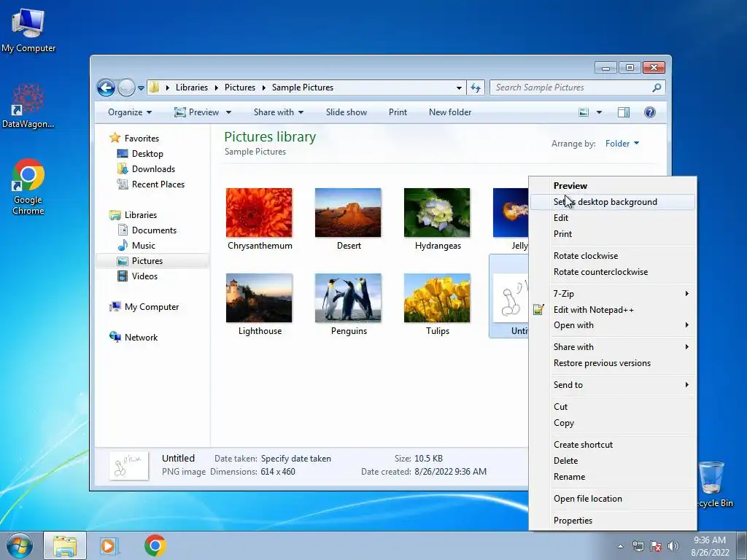Choose Preview in the context menu
The image size is (747, 560).
[613, 186]
